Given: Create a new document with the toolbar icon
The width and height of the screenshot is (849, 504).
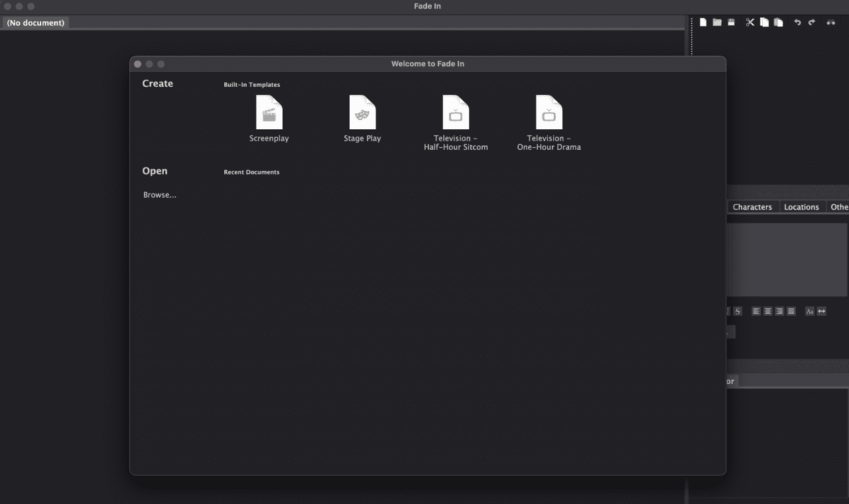Looking at the screenshot, I should (703, 22).
